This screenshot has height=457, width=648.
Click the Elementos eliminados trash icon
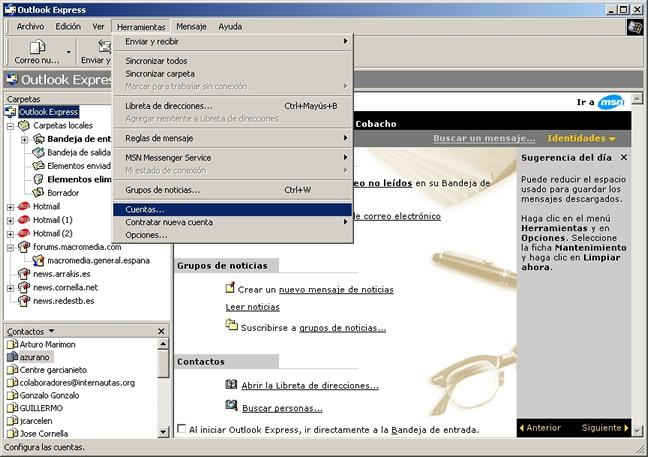pyautogui.click(x=38, y=179)
